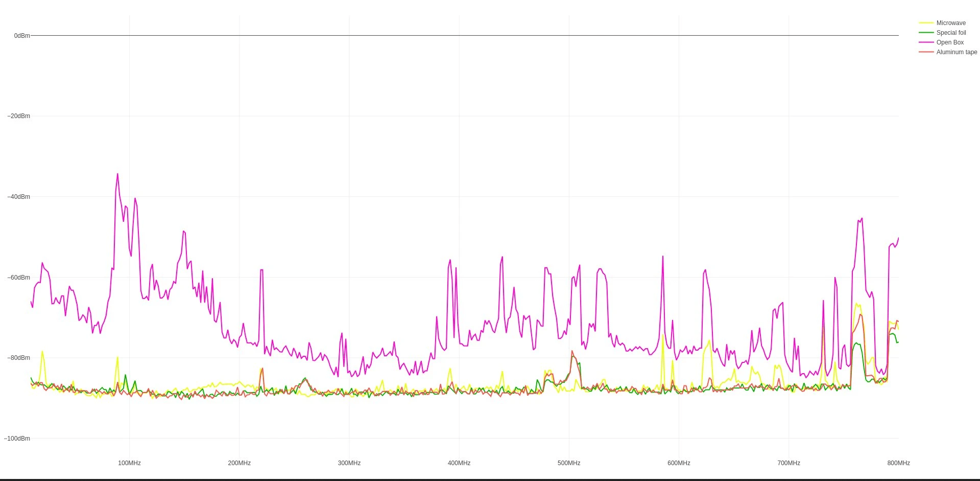Click the Open Box peak near 765MHz
Screen dimensions: 980x481
[862, 219]
